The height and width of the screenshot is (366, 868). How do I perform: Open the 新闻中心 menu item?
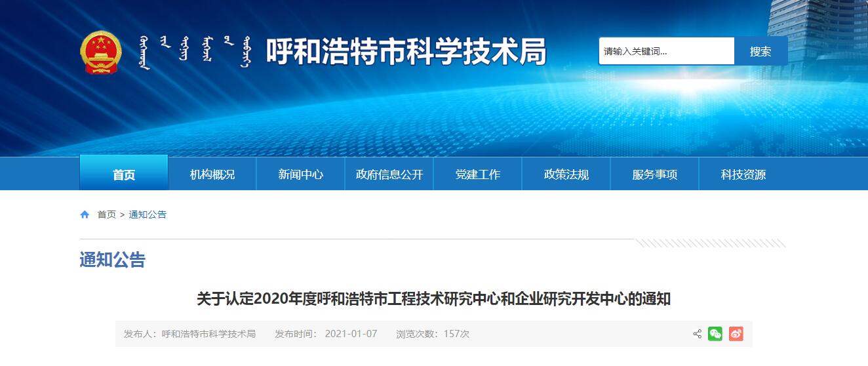(301, 174)
